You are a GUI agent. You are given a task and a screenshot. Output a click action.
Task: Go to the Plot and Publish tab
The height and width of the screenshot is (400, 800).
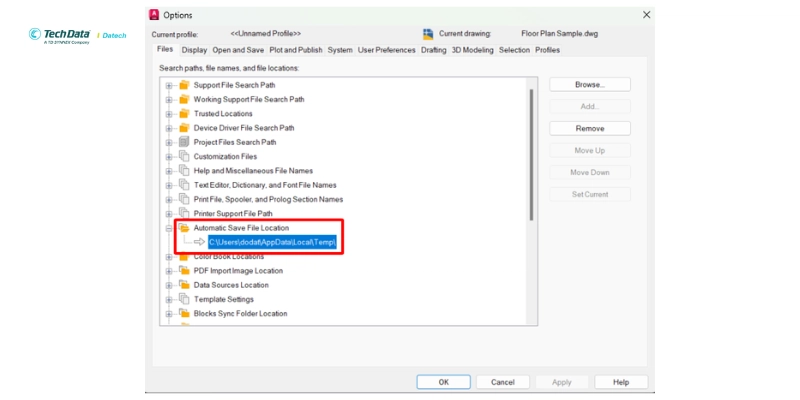(296, 50)
